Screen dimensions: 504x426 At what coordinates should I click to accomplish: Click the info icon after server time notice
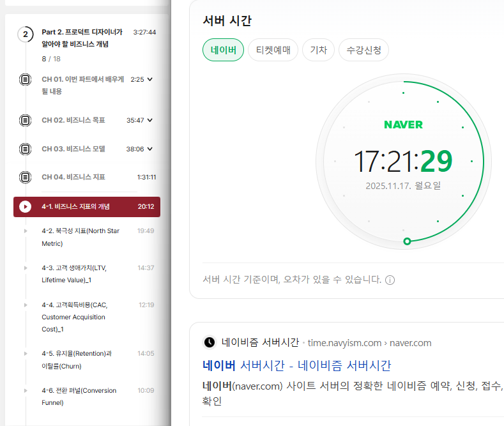pos(390,280)
